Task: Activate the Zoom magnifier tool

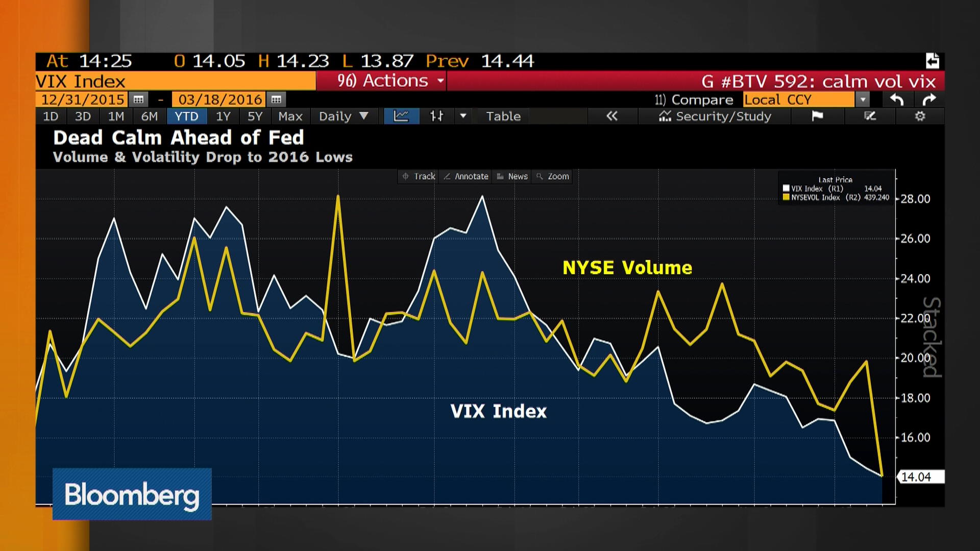Action: coord(552,176)
